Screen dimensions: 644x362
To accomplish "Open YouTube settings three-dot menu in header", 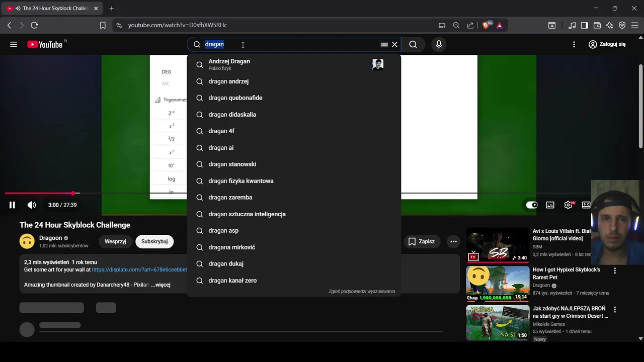I will 574,44.
